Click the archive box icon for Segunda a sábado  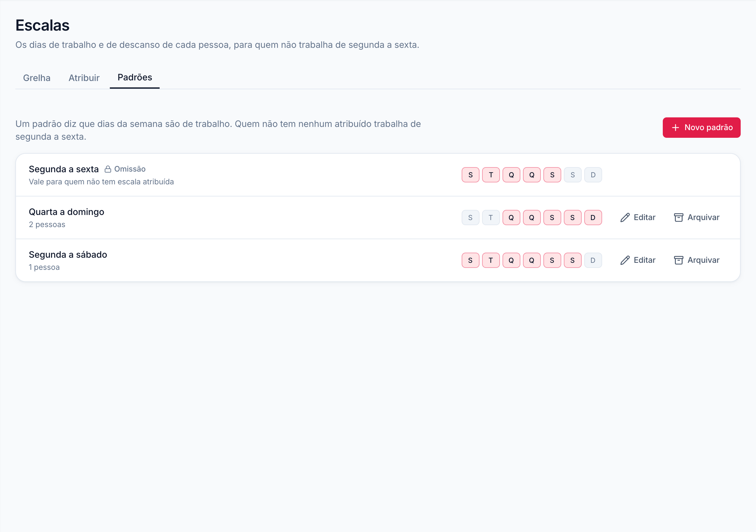click(678, 260)
